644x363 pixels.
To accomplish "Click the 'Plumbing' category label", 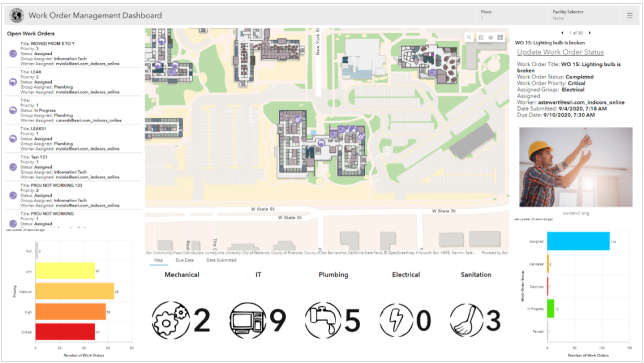I will click(333, 275).
